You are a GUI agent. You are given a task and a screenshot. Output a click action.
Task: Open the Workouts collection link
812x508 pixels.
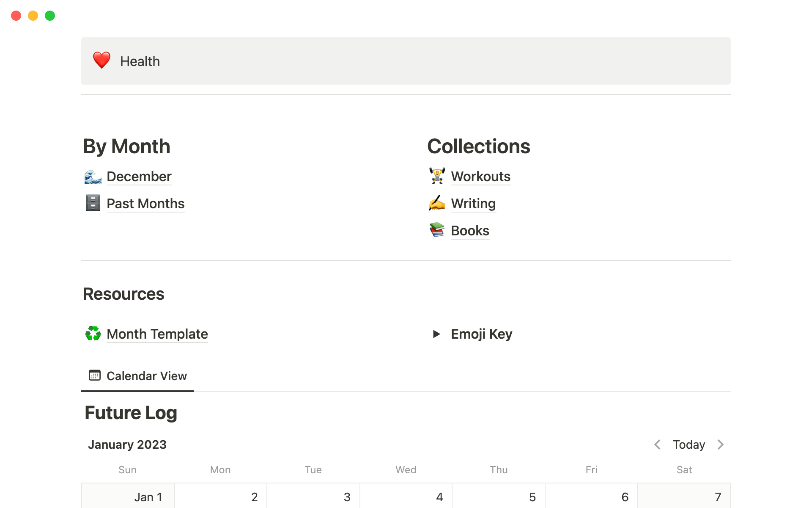(480, 177)
